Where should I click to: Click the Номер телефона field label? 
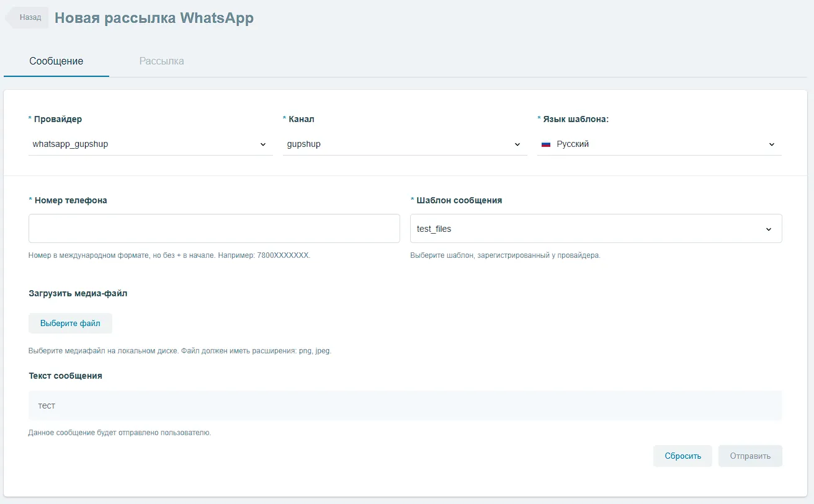[71, 200]
